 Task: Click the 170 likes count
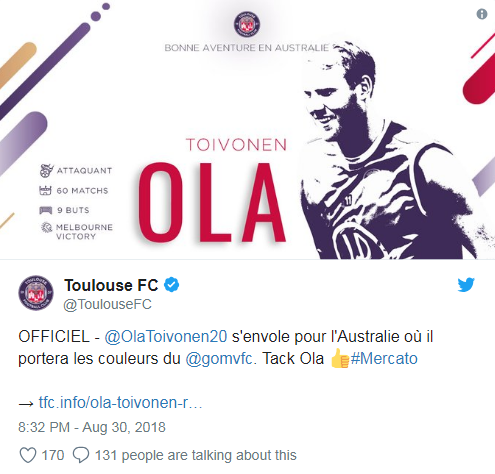point(52,455)
